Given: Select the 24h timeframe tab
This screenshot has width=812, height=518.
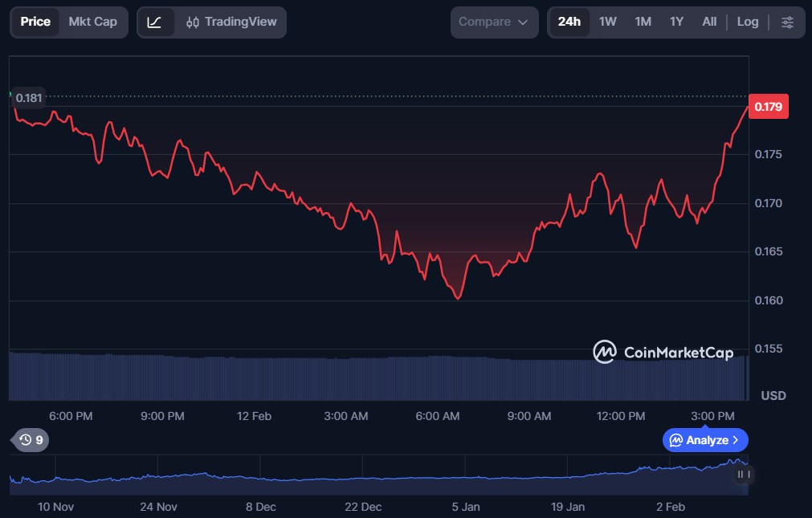Looking at the screenshot, I should [x=569, y=22].
